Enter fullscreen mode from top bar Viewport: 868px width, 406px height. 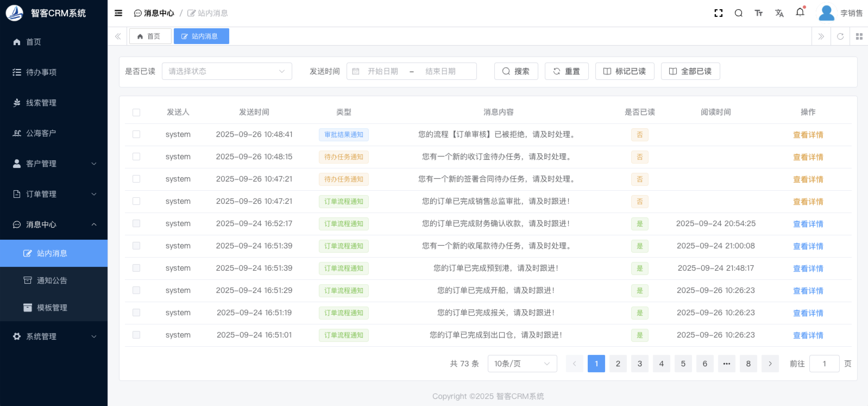point(718,13)
